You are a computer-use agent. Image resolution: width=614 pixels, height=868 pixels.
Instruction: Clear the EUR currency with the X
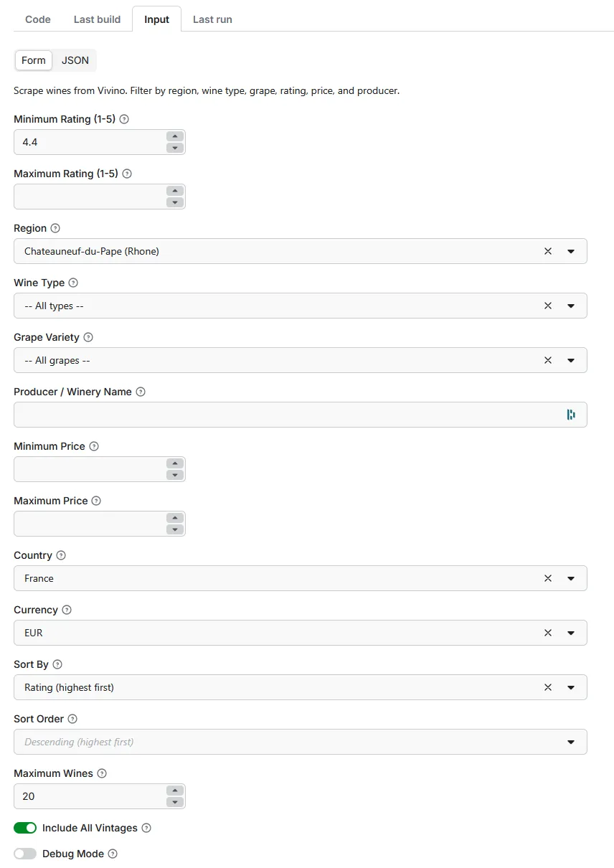547,633
